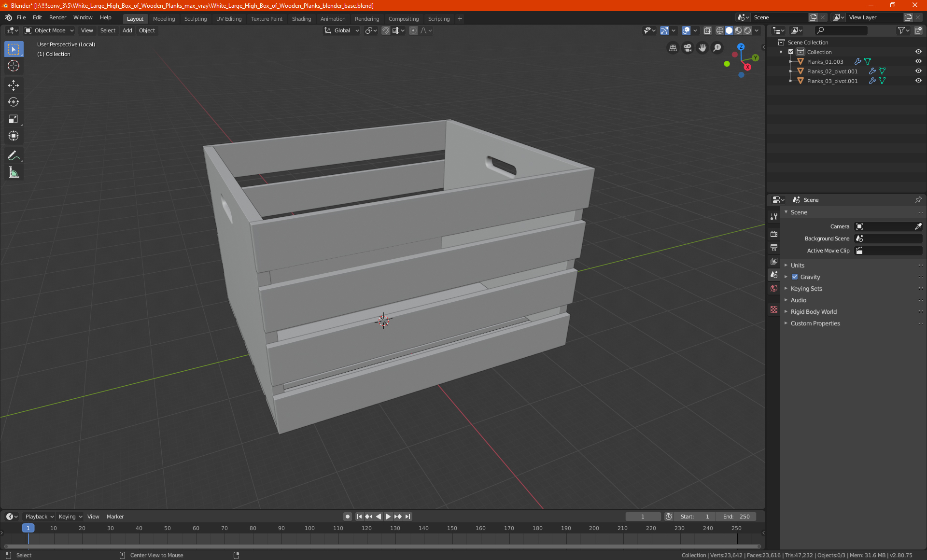The height and width of the screenshot is (560, 927).
Task: Open the Render menu
Action: coord(57,17)
